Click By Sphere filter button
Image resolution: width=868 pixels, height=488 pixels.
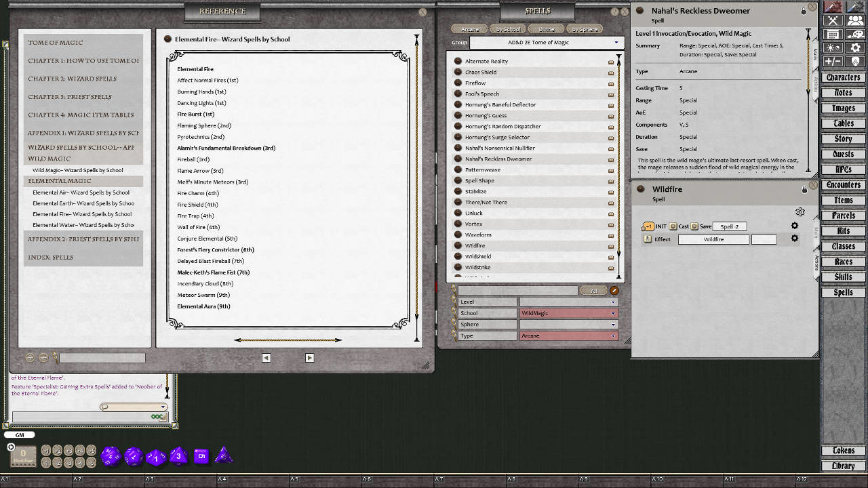coord(585,29)
